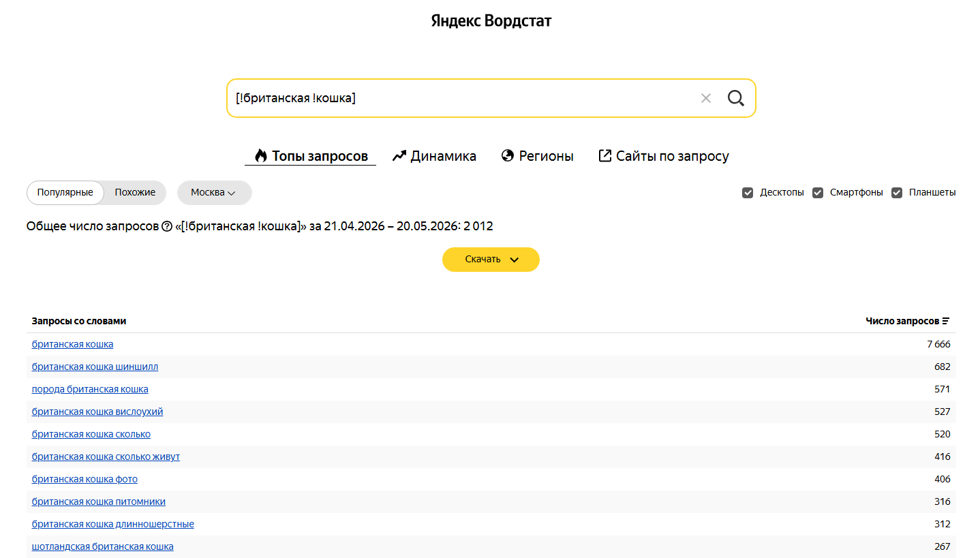Open the британская кошка питомники link
Screen dimensions: 980x558
(99, 501)
